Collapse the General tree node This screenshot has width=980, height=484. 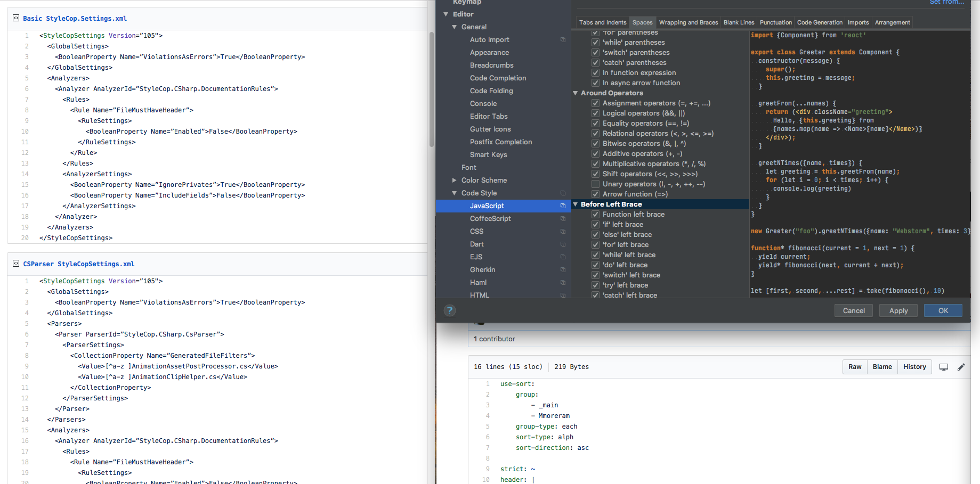coord(455,27)
